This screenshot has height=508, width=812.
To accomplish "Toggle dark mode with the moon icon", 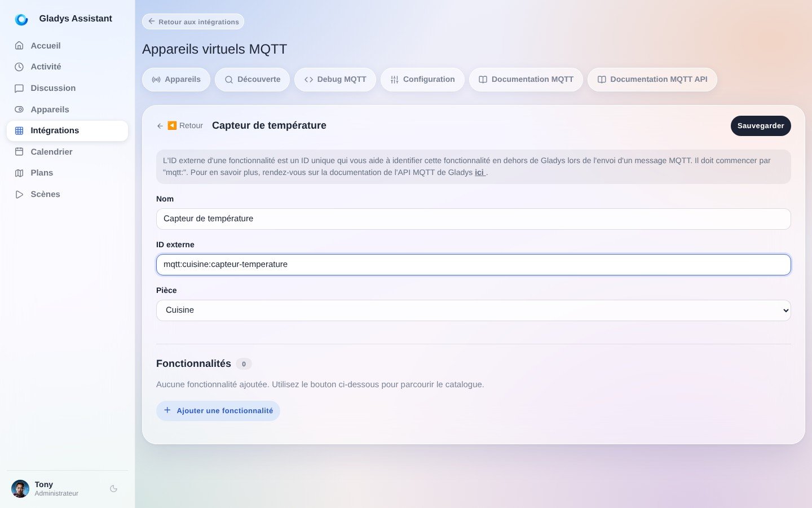I will (x=113, y=489).
